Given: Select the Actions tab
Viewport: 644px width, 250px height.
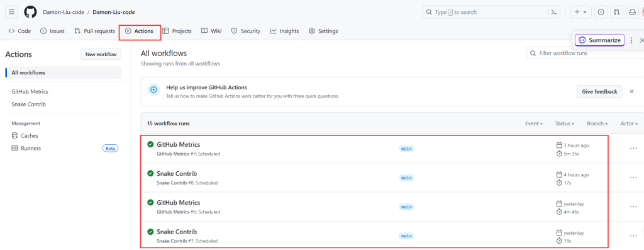Looking at the screenshot, I should [139, 31].
